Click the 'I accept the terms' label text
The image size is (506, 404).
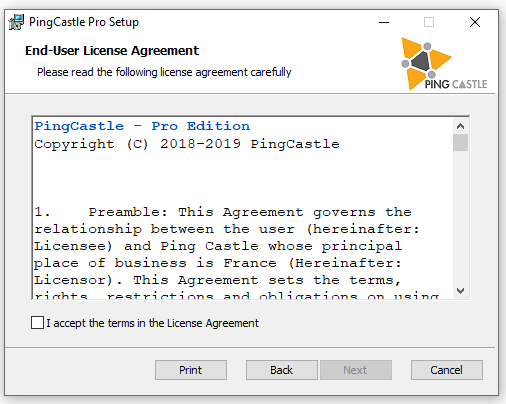pyautogui.click(x=152, y=323)
